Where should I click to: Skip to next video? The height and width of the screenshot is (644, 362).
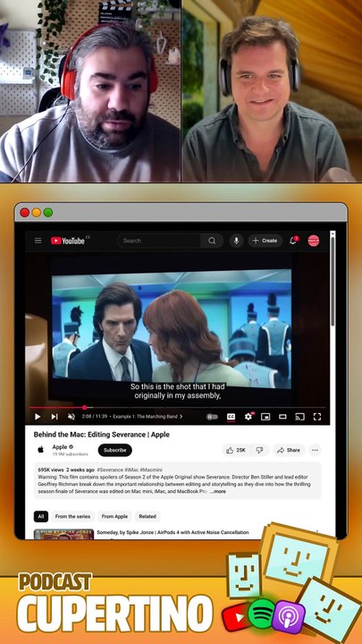(55, 417)
